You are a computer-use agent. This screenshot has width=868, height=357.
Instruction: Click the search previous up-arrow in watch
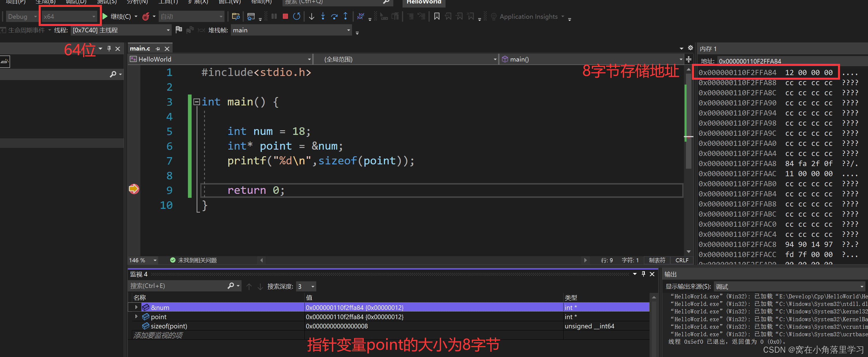click(249, 287)
